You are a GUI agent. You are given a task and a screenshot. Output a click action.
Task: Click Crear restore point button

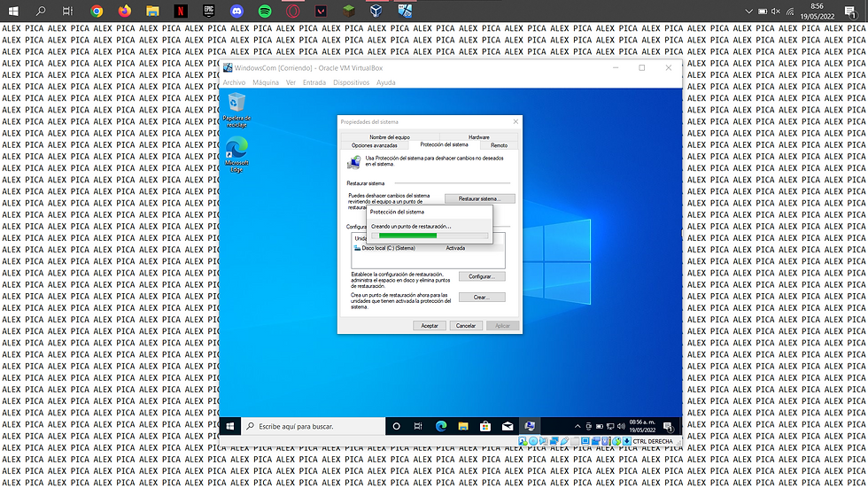click(x=482, y=297)
